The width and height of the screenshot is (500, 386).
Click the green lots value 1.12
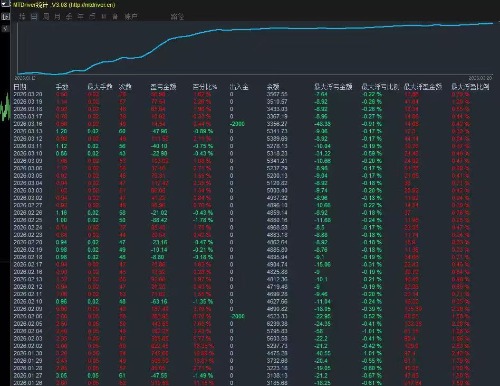[x=62, y=146]
